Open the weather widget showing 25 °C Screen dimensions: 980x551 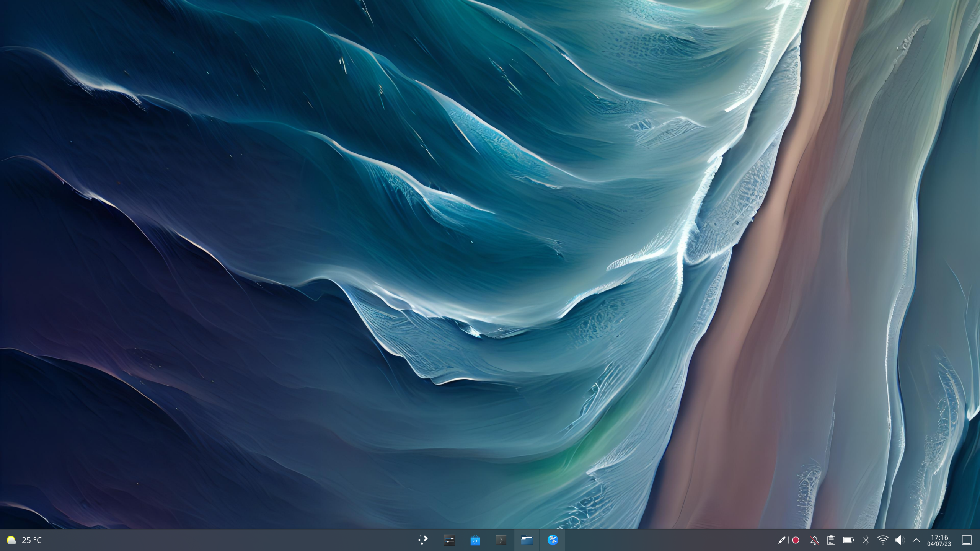[24, 540]
